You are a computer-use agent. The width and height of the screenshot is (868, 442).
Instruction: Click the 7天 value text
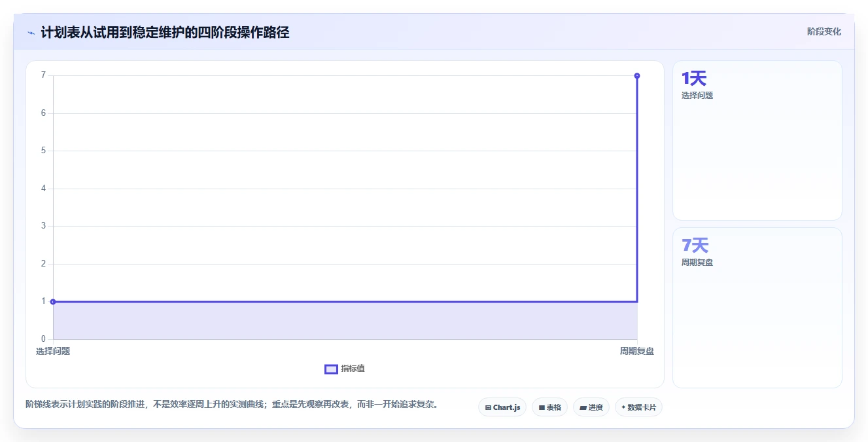coord(695,246)
